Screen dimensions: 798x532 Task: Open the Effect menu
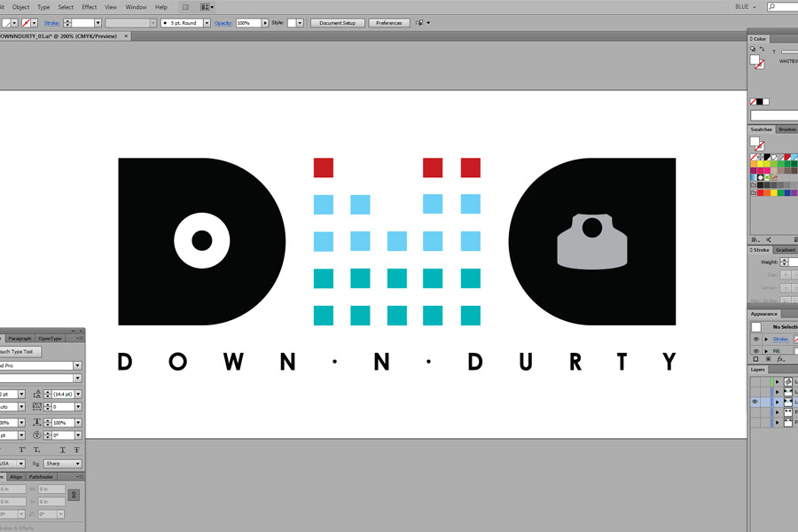coord(90,7)
